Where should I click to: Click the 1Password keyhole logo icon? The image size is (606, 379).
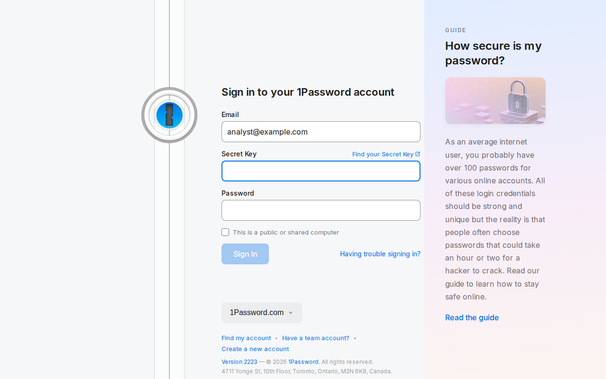pos(169,115)
